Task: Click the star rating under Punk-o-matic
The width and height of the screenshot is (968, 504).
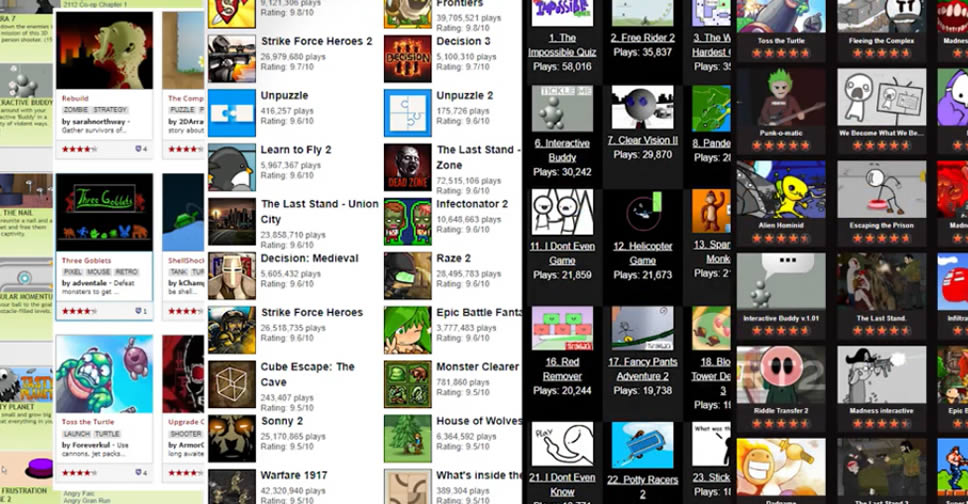Action: [x=781, y=145]
